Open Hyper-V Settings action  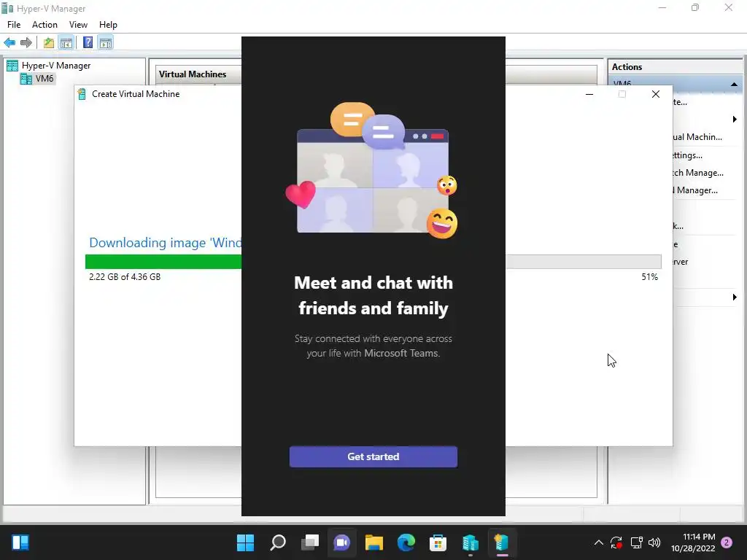[x=687, y=155]
